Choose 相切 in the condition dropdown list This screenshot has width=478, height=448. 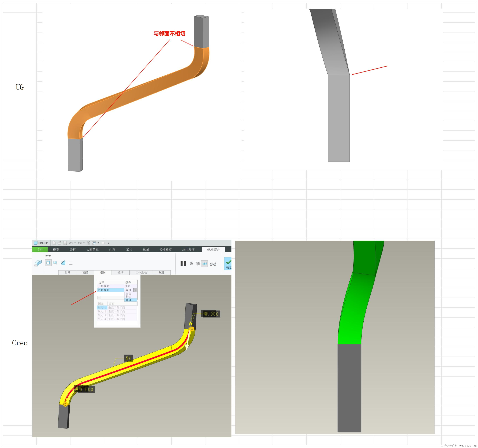pyautogui.click(x=128, y=297)
